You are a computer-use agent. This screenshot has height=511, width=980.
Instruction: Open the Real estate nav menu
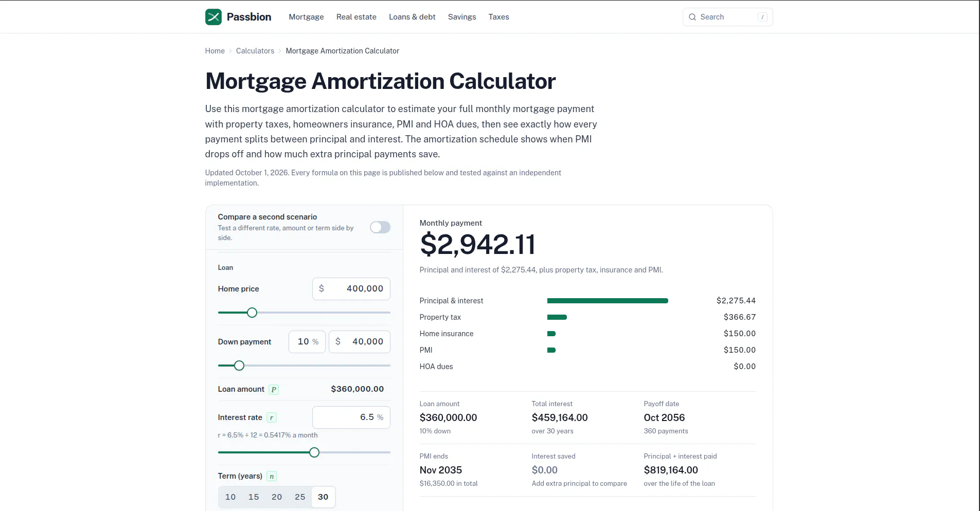(357, 17)
